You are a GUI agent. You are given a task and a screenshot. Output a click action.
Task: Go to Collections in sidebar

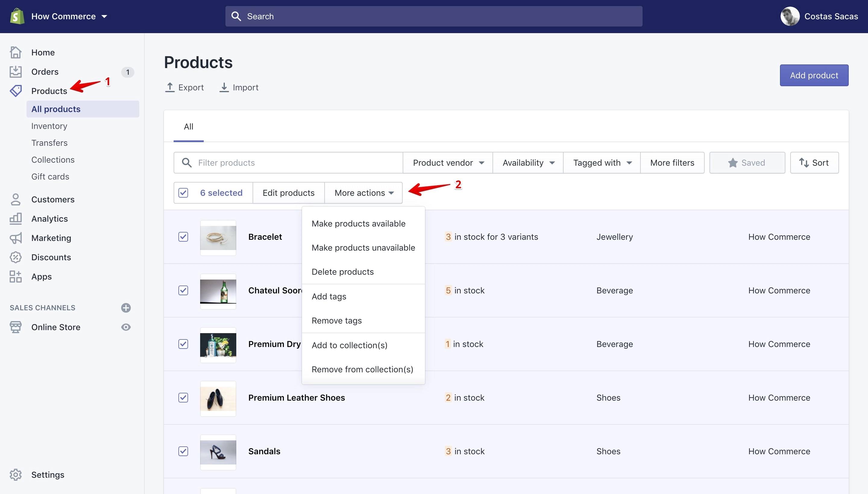pos(53,160)
